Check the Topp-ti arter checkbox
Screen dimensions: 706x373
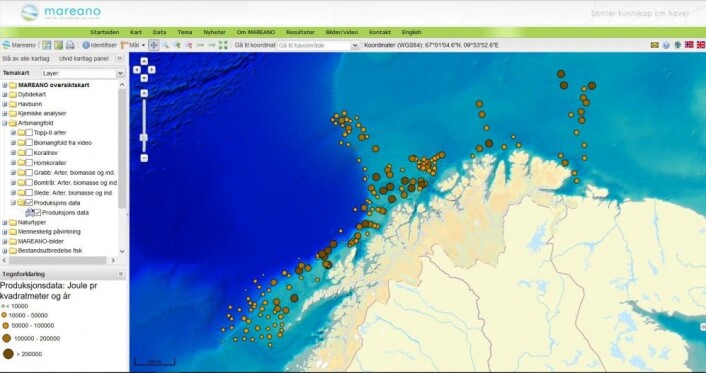(29, 132)
